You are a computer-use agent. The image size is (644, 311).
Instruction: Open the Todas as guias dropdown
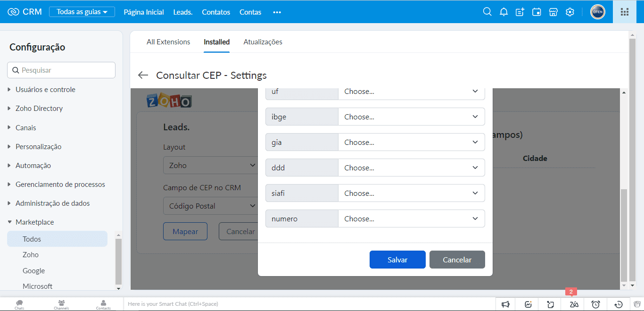coord(82,12)
